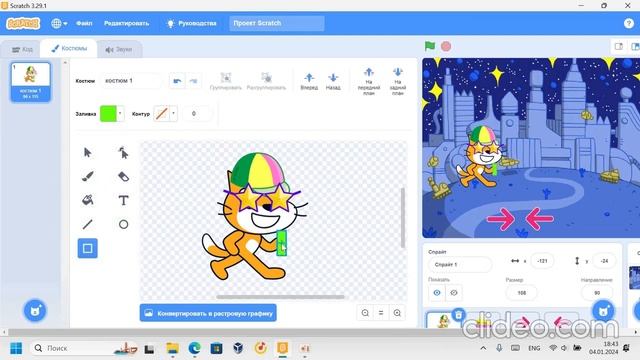This screenshot has height=360, width=640.
Task: Hide the sprite with crossed eye
Action: [454, 293]
